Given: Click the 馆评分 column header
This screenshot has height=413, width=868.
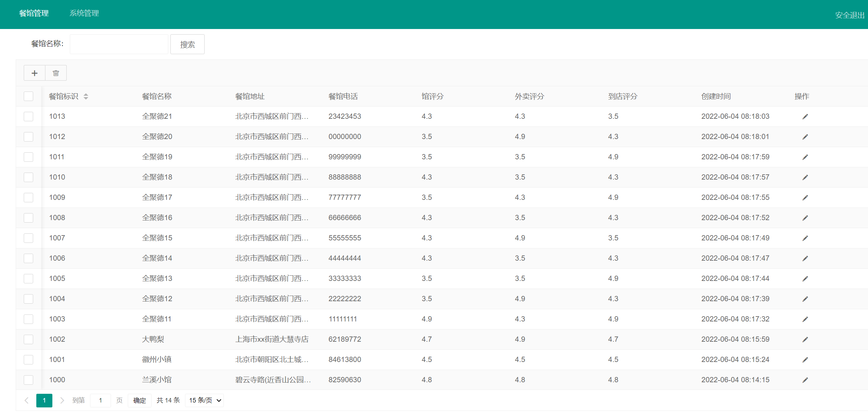Looking at the screenshot, I should pos(433,96).
